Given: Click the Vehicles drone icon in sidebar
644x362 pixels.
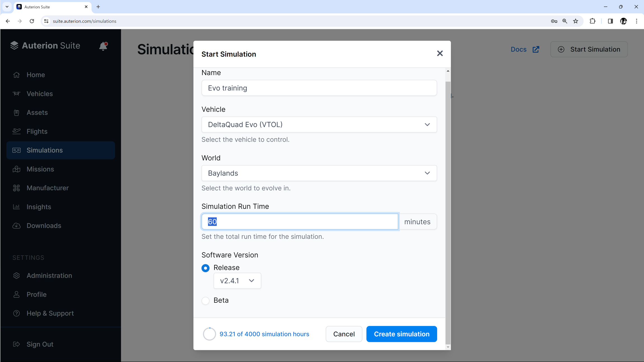Looking at the screenshot, I should coord(16,94).
